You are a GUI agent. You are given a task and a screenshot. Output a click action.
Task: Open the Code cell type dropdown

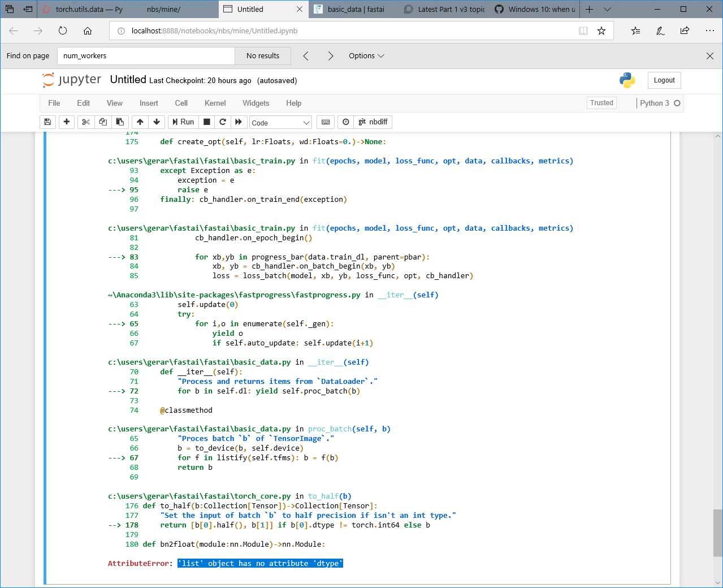280,122
